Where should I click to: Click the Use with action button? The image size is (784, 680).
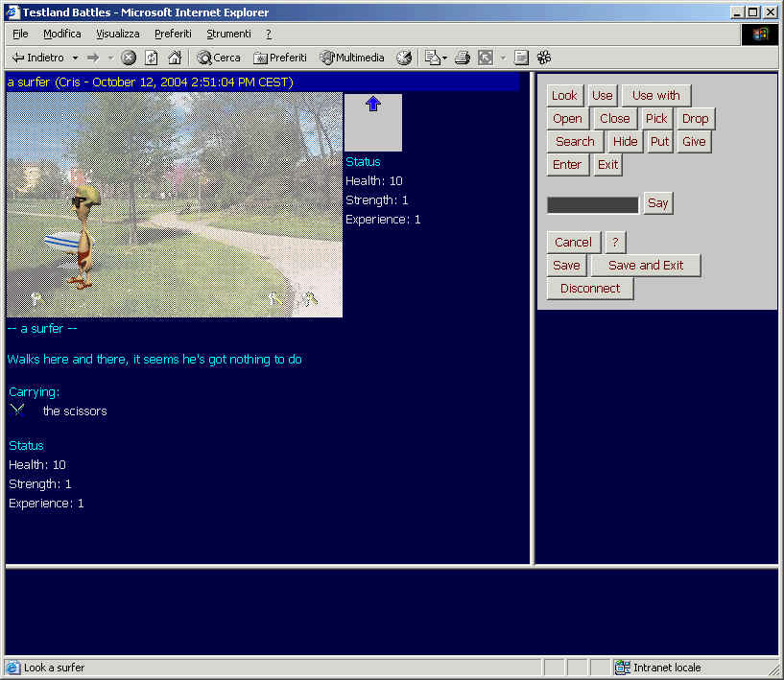pos(656,95)
